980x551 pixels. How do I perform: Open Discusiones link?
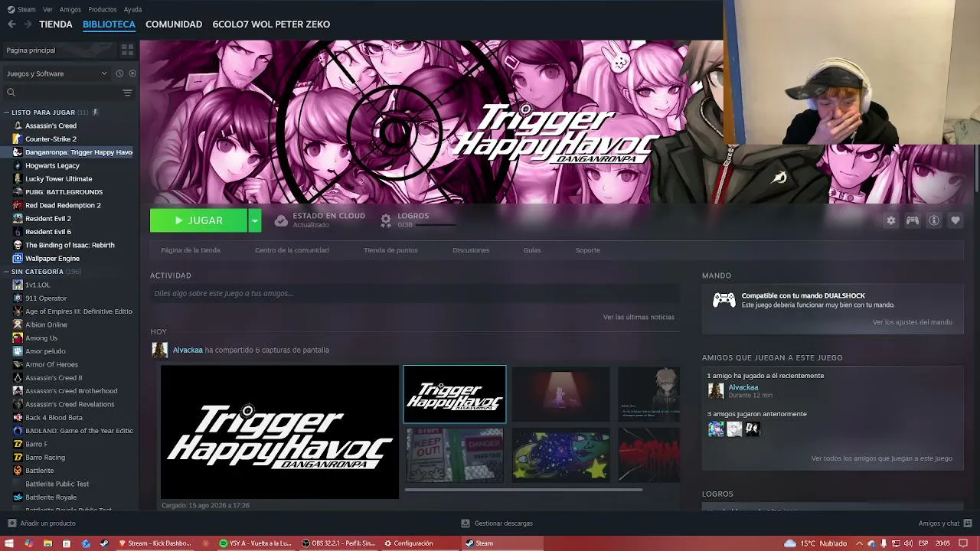(471, 250)
